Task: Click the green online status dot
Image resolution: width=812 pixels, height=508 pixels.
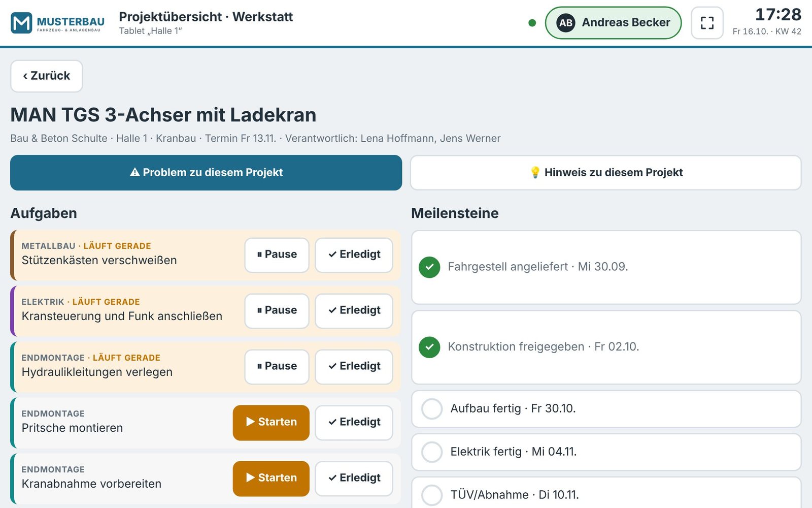Action: coord(532,23)
